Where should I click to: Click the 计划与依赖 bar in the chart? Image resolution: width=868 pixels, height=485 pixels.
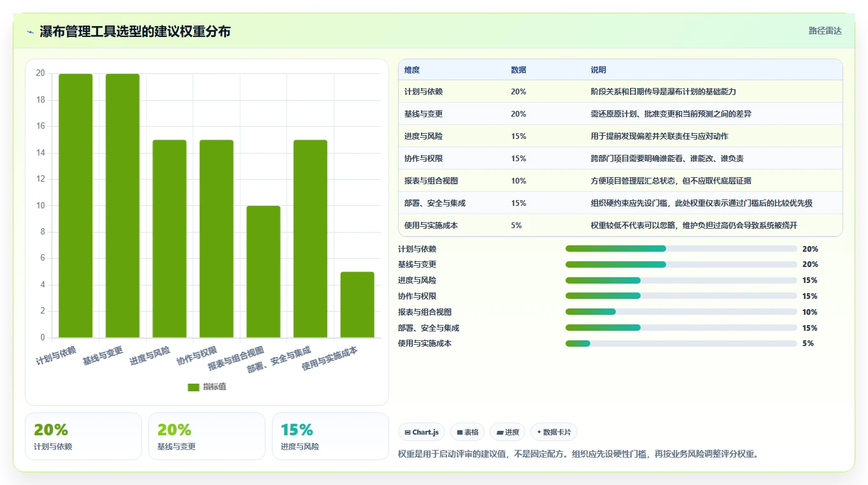coord(76,206)
